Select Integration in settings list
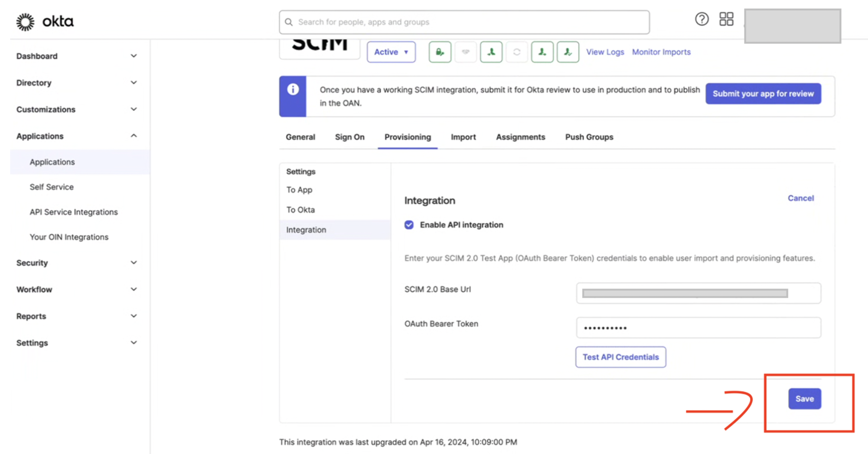Image resolution: width=868 pixels, height=454 pixels. [x=335, y=230]
